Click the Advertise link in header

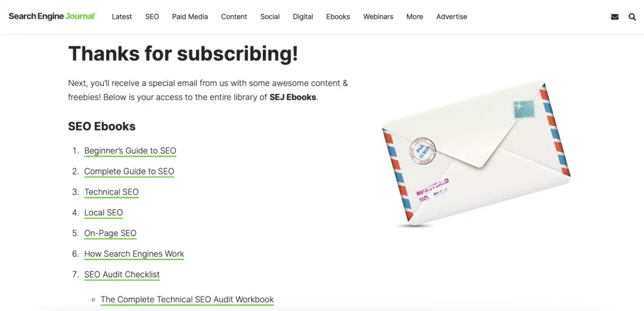(x=452, y=17)
